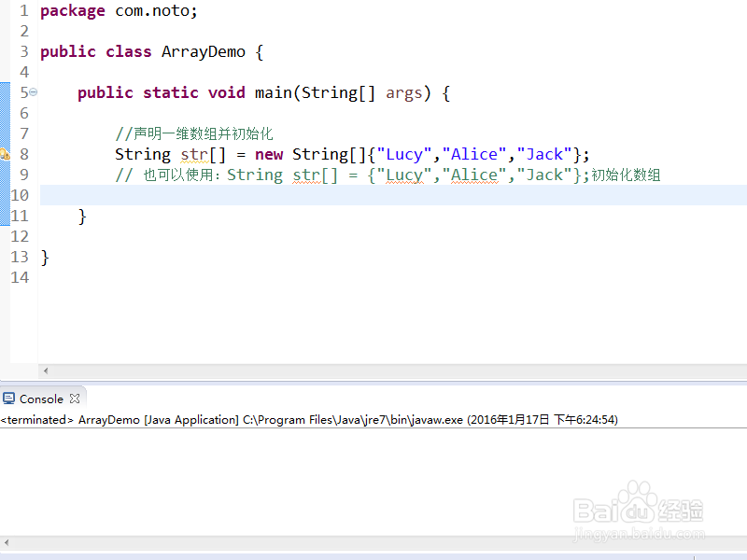Screen dimensions: 747x560
Task: Click the 'package' keyword on line 1
Action: [x=73, y=11]
